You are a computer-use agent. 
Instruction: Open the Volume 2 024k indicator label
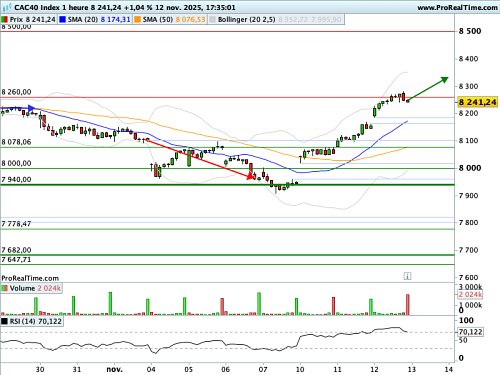(32, 288)
